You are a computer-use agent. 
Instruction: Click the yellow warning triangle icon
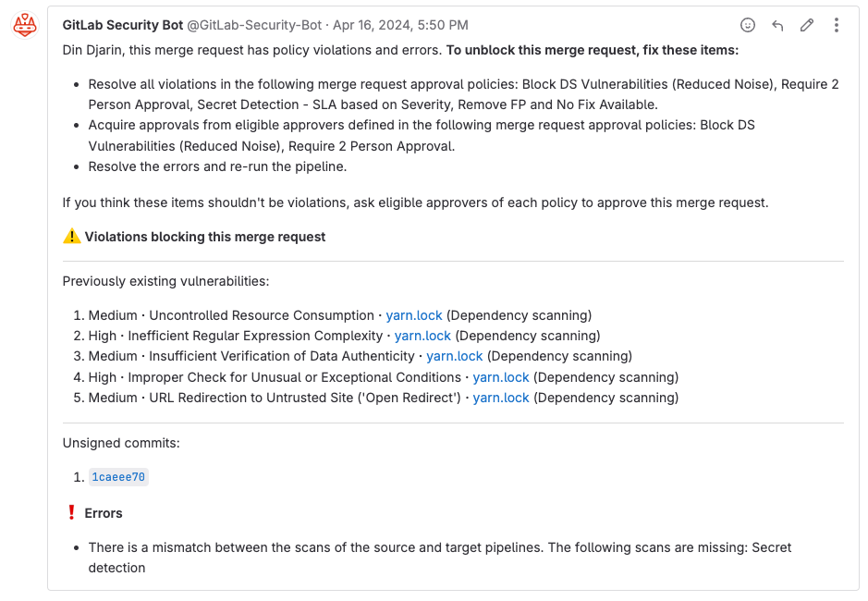[x=72, y=237]
